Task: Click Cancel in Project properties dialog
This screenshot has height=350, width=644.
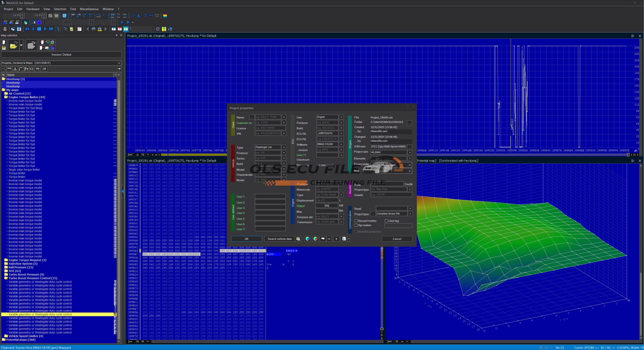Action: [x=397, y=239]
